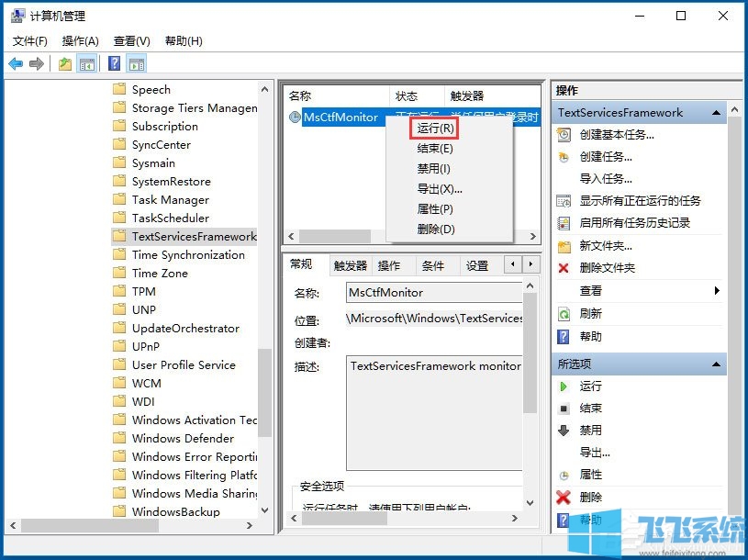Click the back navigation arrow icon
Image resolution: width=748 pixels, height=560 pixels.
pos(14,63)
